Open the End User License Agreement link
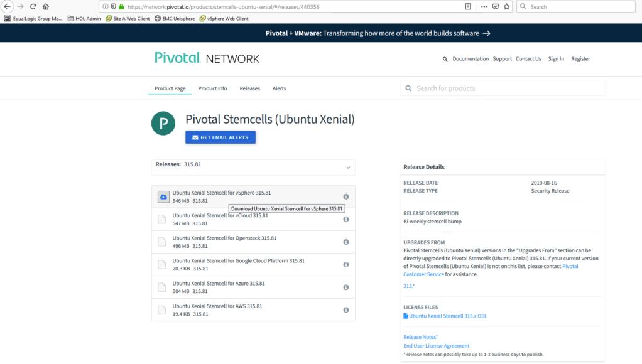 point(436,346)
